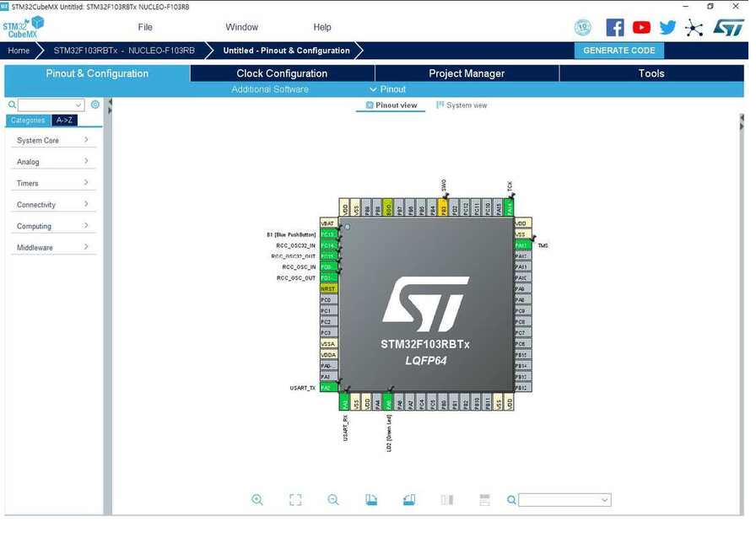Select yellow NRST pin on chip
Viewport: 756px width, 543px height.
pos(328,288)
